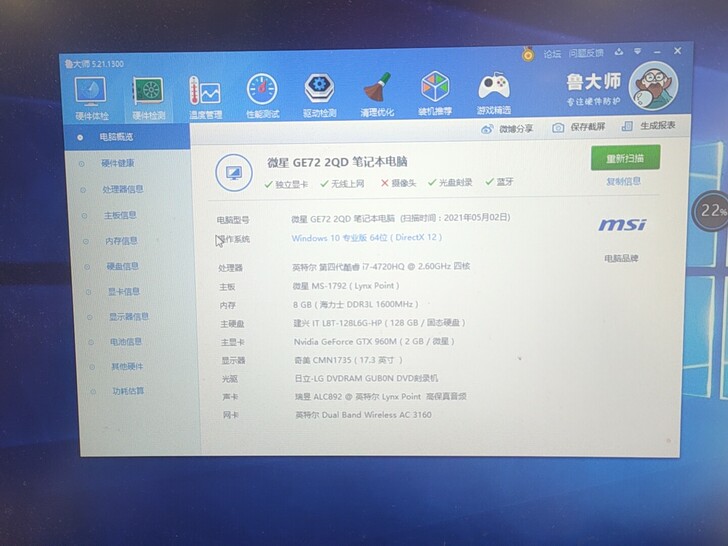Screen dimensions: 728x546
Task: Click the upload/skin icon in title bar
Action: pos(619,52)
